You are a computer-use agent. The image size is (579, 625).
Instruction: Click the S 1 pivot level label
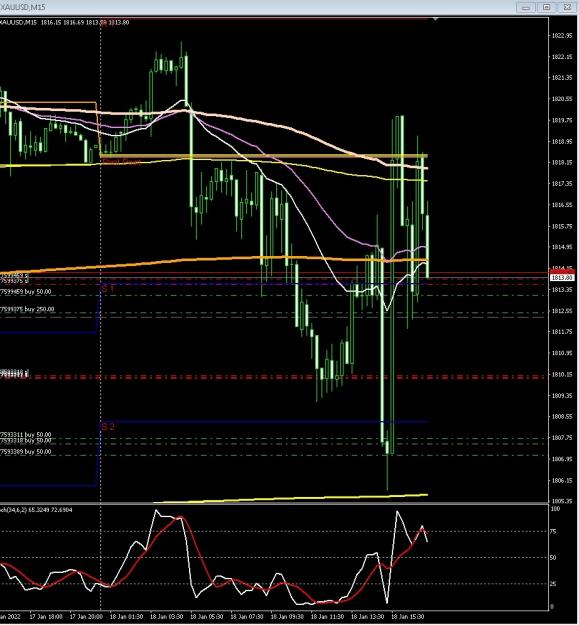(x=108, y=288)
